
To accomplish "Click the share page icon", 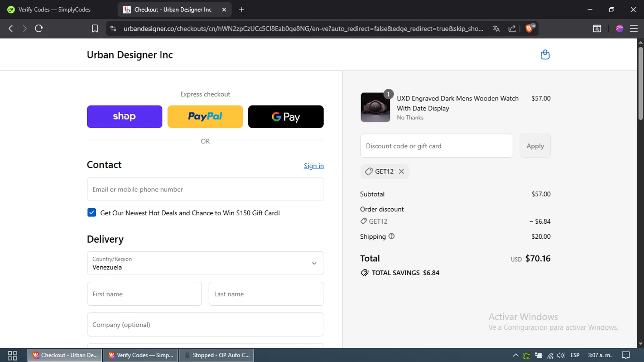I will point(512,28).
